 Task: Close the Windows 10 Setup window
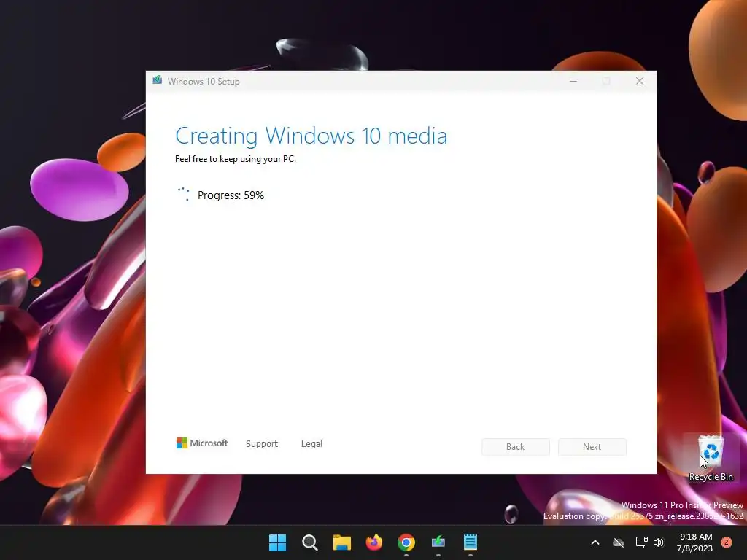click(x=640, y=82)
